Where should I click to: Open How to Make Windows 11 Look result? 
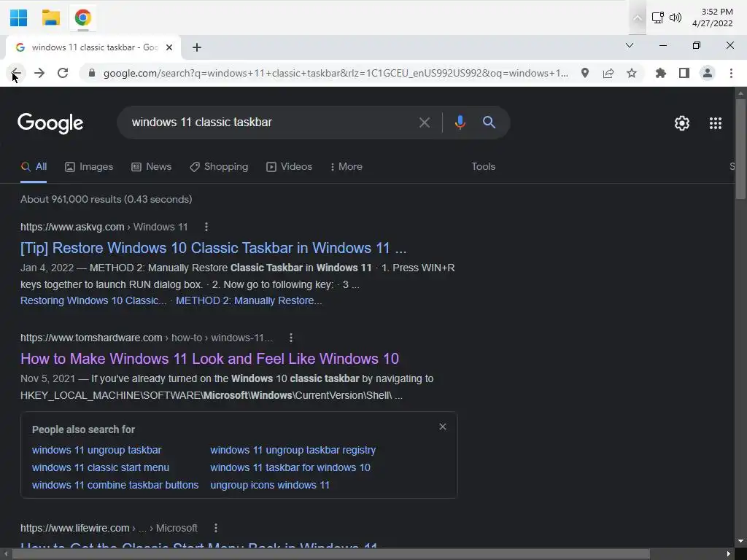tap(209, 359)
